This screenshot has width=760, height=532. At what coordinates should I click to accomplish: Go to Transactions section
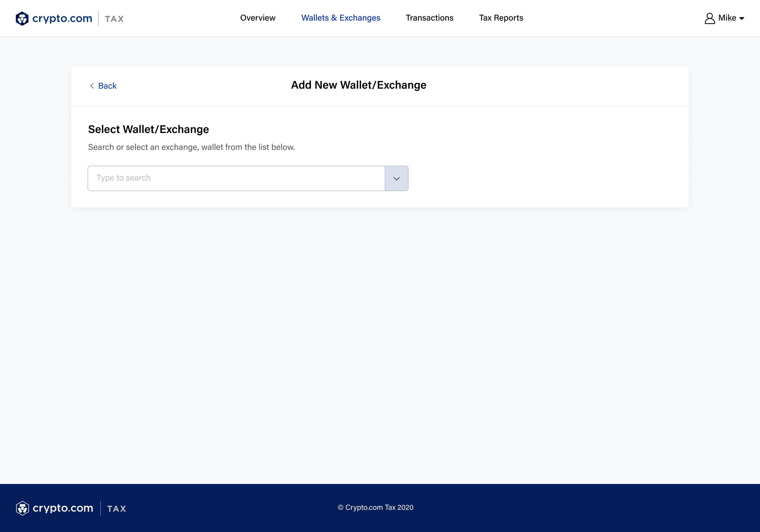point(429,18)
